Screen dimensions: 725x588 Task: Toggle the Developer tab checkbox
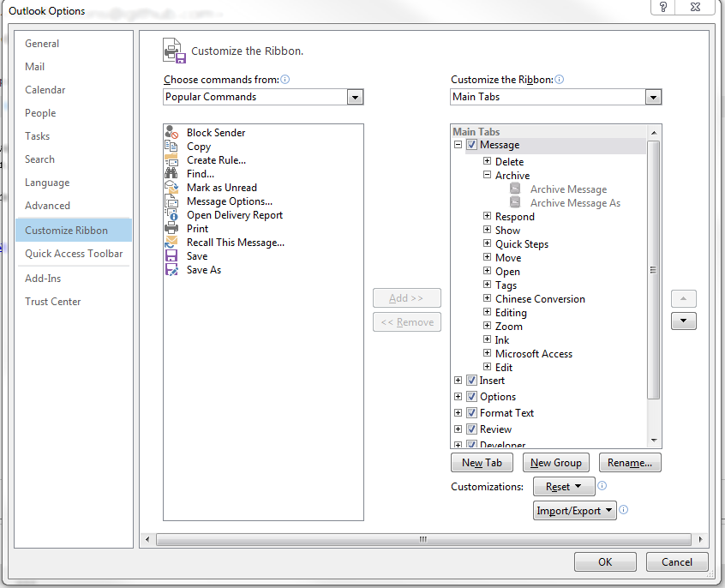(x=471, y=444)
